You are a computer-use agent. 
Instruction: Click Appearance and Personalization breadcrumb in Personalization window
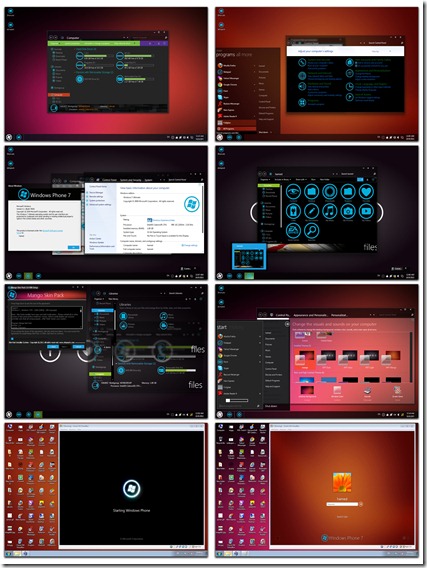pos(310,315)
